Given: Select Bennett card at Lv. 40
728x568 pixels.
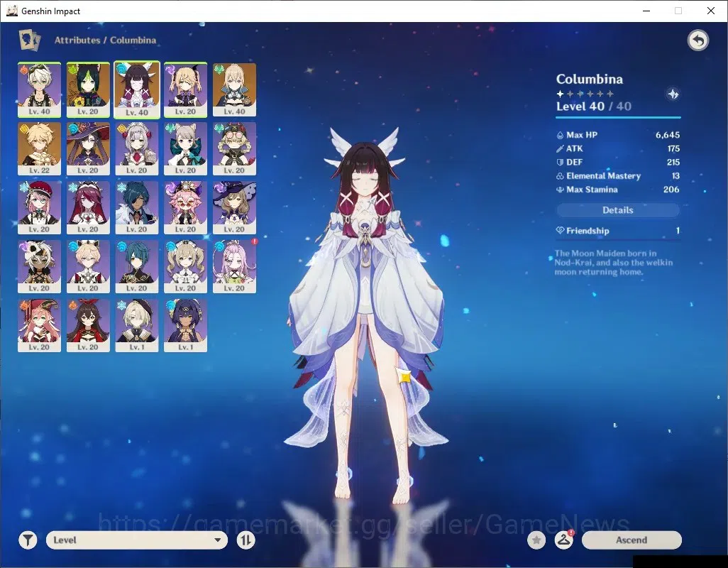Looking at the screenshot, I should [40, 89].
